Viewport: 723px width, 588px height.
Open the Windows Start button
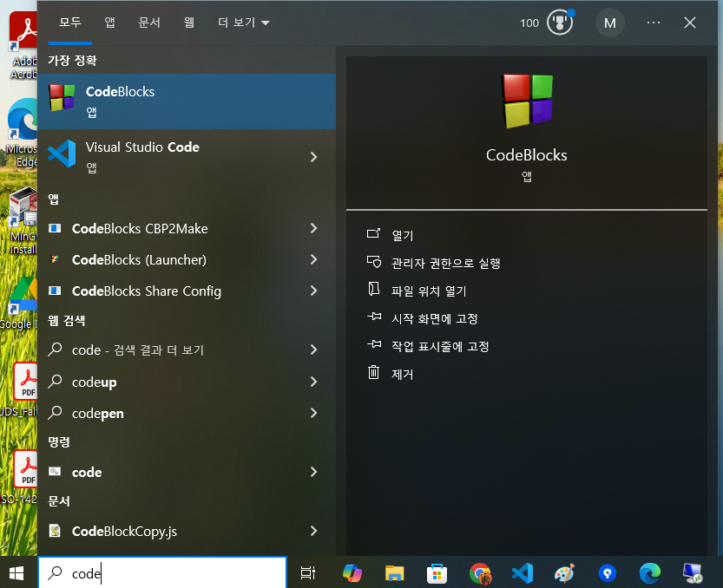(17, 572)
